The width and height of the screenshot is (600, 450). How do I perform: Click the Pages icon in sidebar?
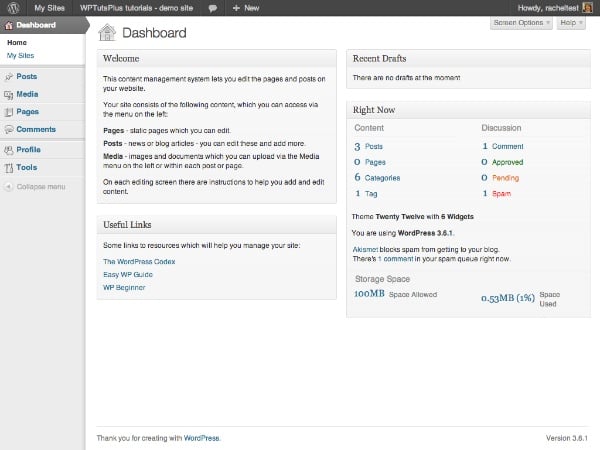click(x=8, y=112)
